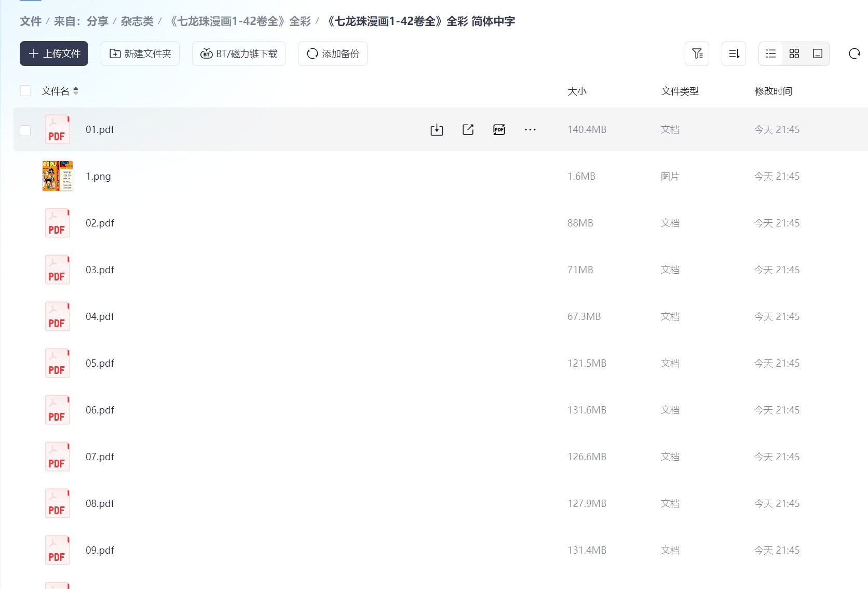Click the 修改时间 column header

[773, 91]
